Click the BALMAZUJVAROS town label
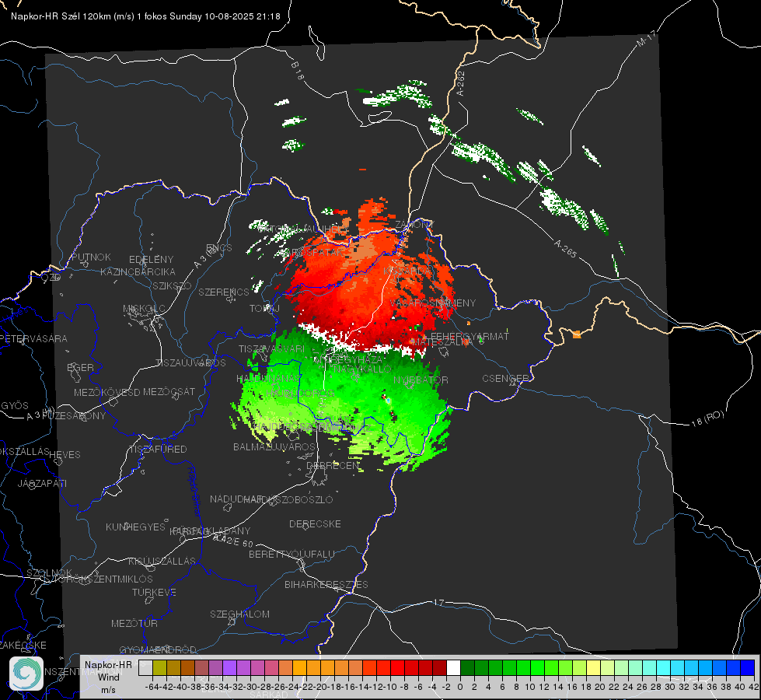This screenshot has width=761, height=700. [x=274, y=446]
